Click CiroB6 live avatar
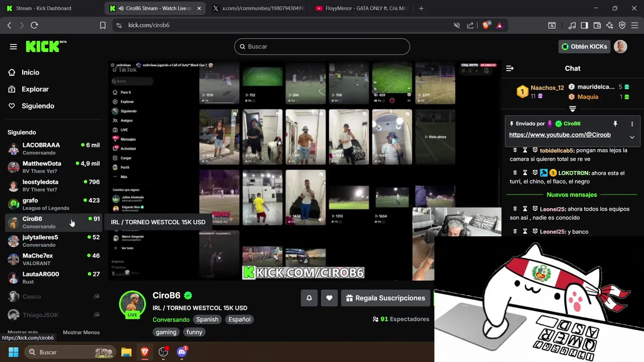Screen dimensions: 644x362 (132, 304)
